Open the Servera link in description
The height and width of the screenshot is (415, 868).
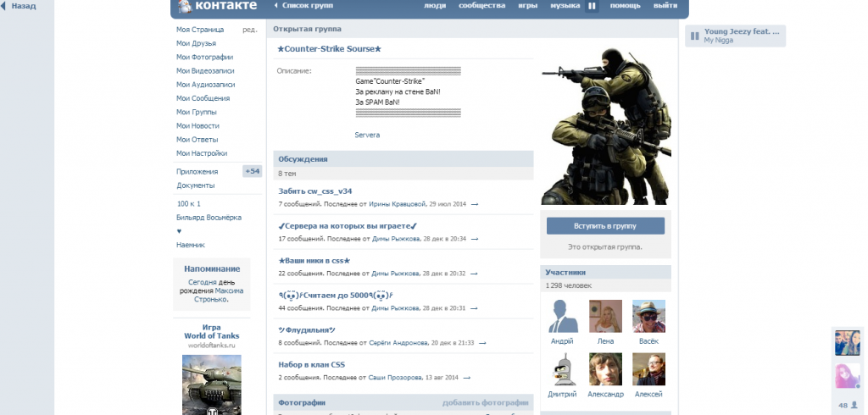[367, 136]
